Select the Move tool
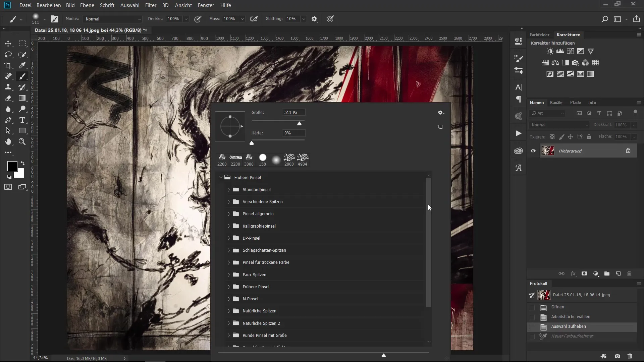Screen dimensions: 644x362 point(8,44)
